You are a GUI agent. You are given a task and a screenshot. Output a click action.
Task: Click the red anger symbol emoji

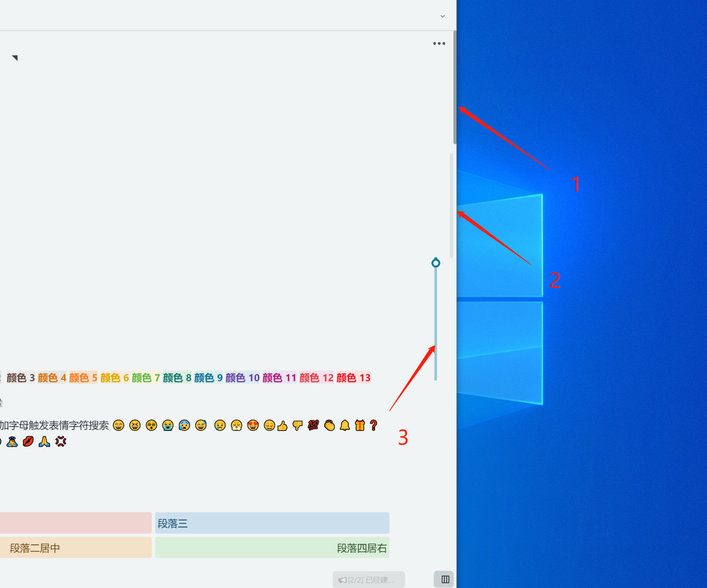click(x=61, y=441)
